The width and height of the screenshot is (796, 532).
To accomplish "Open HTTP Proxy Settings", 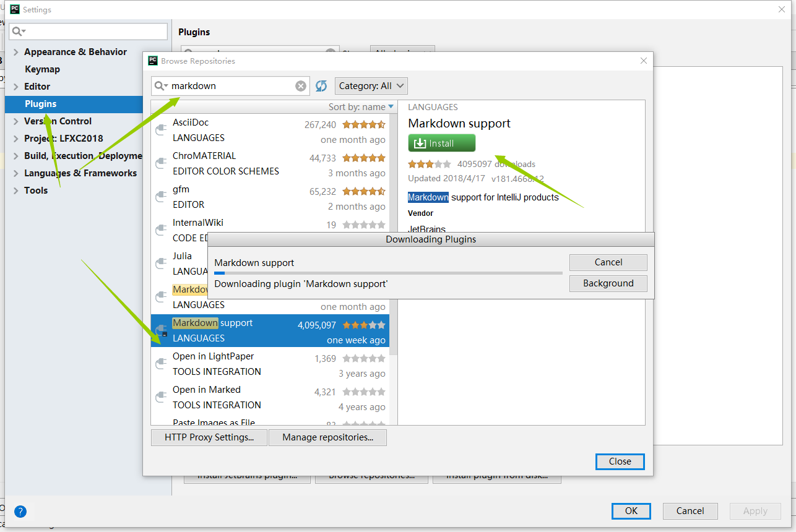I will point(209,437).
